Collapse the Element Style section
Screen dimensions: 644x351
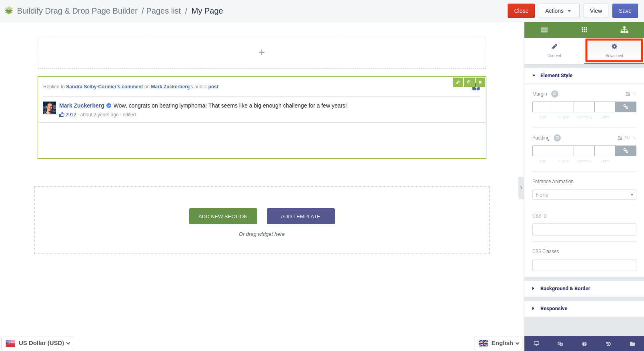[584, 76]
